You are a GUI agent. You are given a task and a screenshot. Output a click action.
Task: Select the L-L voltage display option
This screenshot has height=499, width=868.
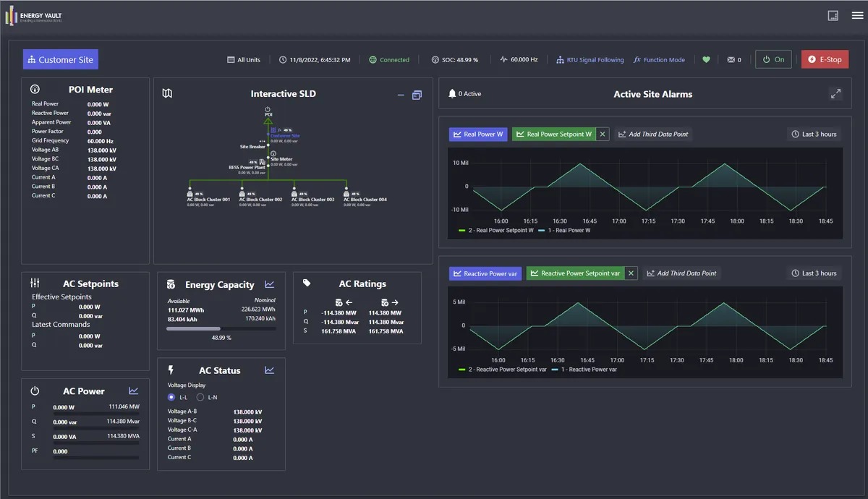pos(171,397)
